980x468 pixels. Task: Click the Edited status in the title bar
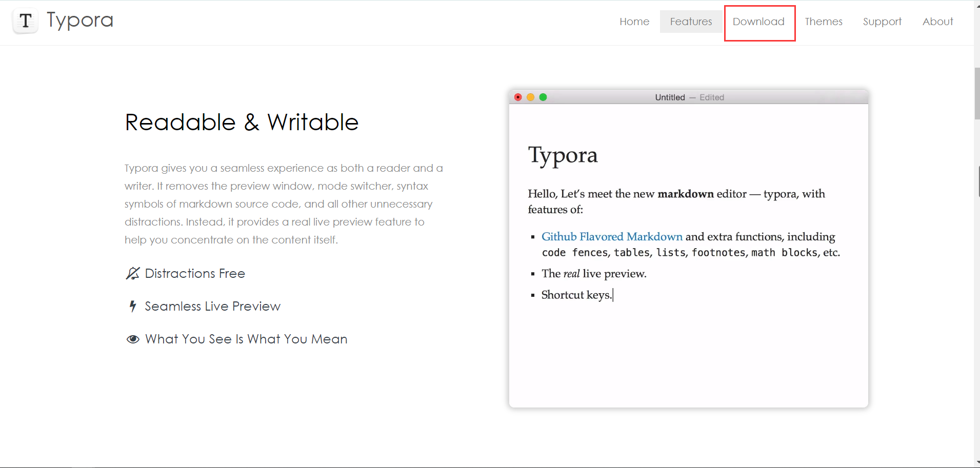[712, 97]
